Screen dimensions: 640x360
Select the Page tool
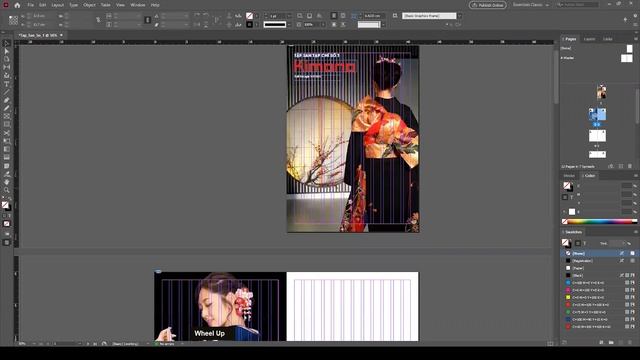(7, 59)
